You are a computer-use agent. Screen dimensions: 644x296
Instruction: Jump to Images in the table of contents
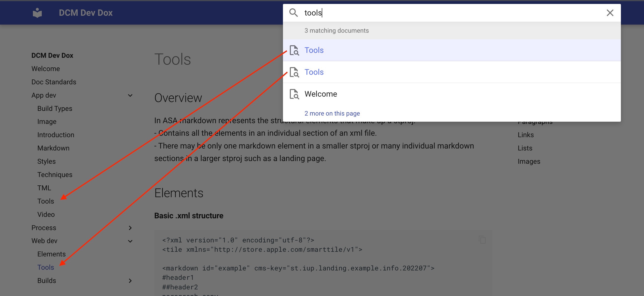529,161
